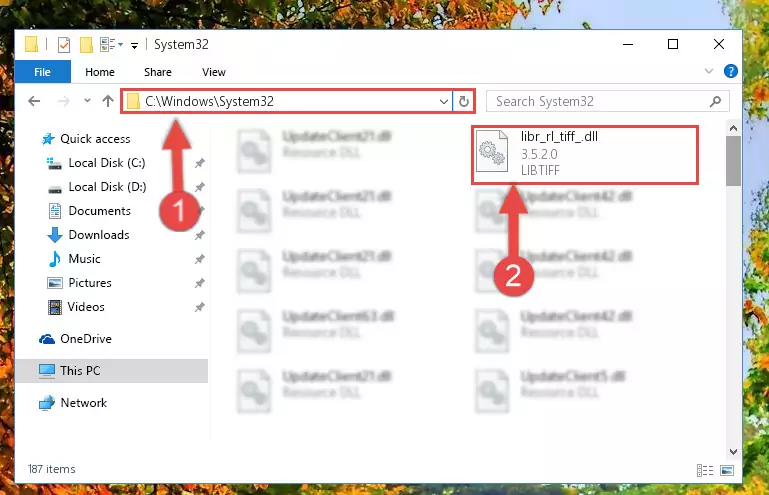Select OneDrive in the navigation pane
The height and width of the screenshot is (495, 769).
point(86,339)
